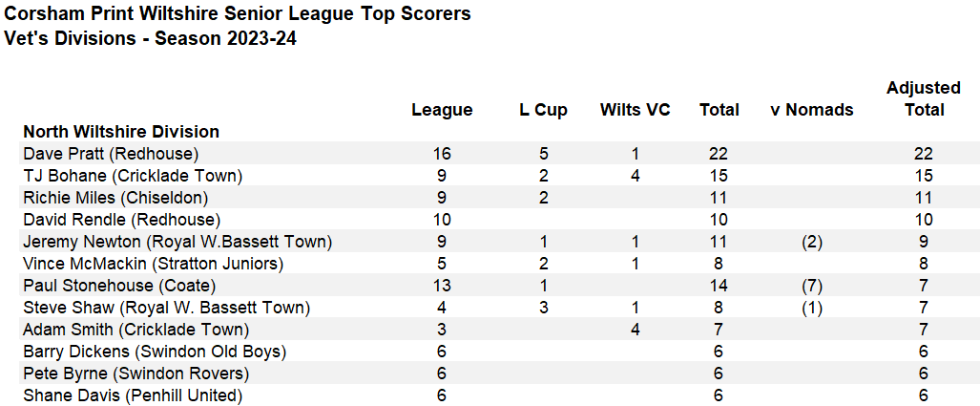Select Paul Stonehouse (Coate) name

(119, 286)
